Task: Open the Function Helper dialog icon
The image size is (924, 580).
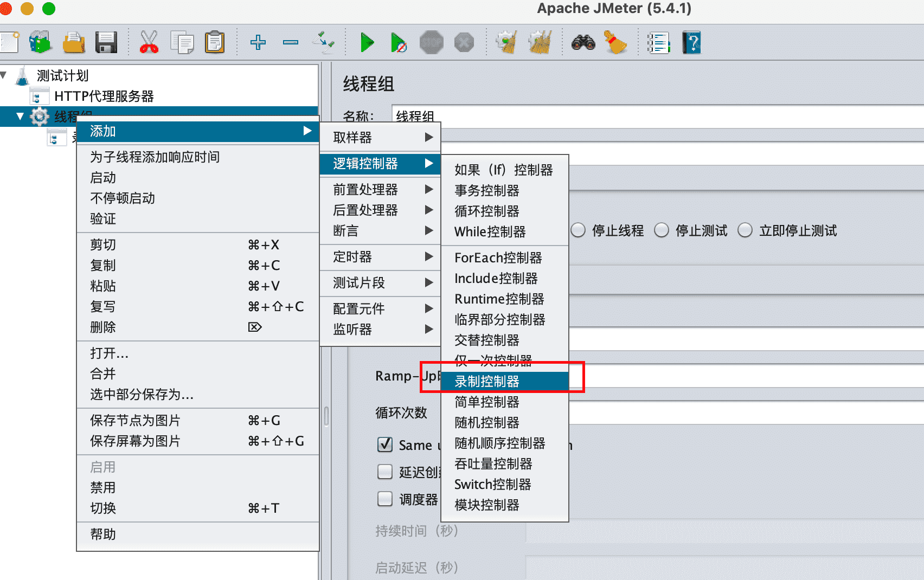Action: click(x=659, y=42)
